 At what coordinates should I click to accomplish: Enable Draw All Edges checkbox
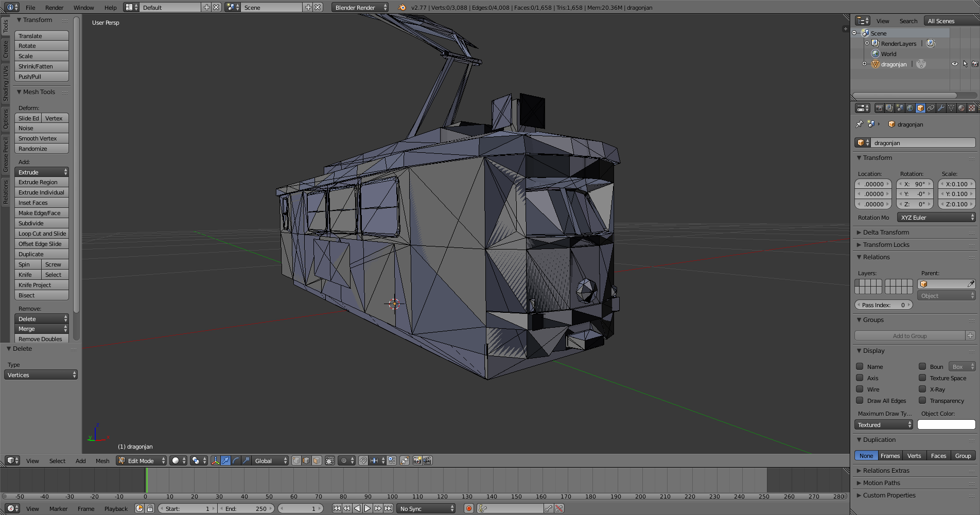(860, 400)
